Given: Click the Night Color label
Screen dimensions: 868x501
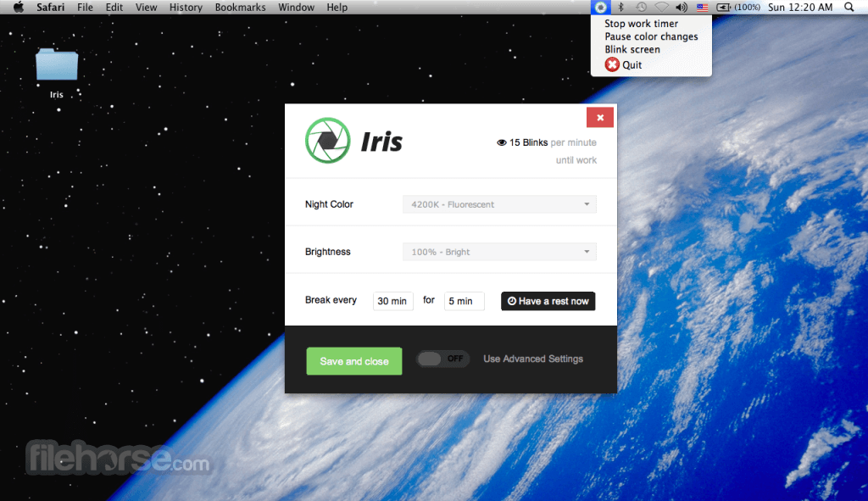Looking at the screenshot, I should coord(329,204).
